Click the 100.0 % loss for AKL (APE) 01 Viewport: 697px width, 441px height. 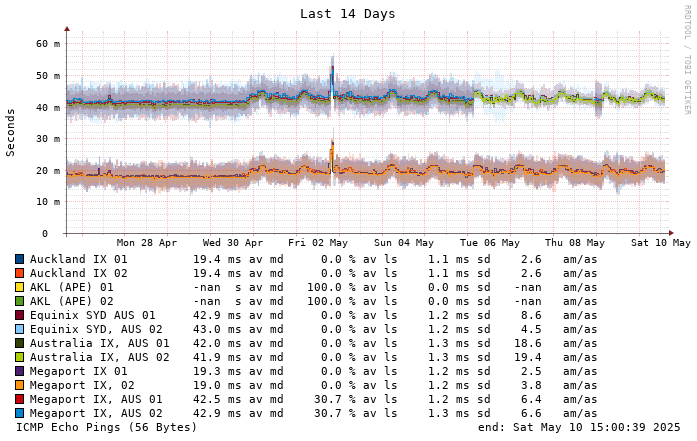click(x=331, y=287)
